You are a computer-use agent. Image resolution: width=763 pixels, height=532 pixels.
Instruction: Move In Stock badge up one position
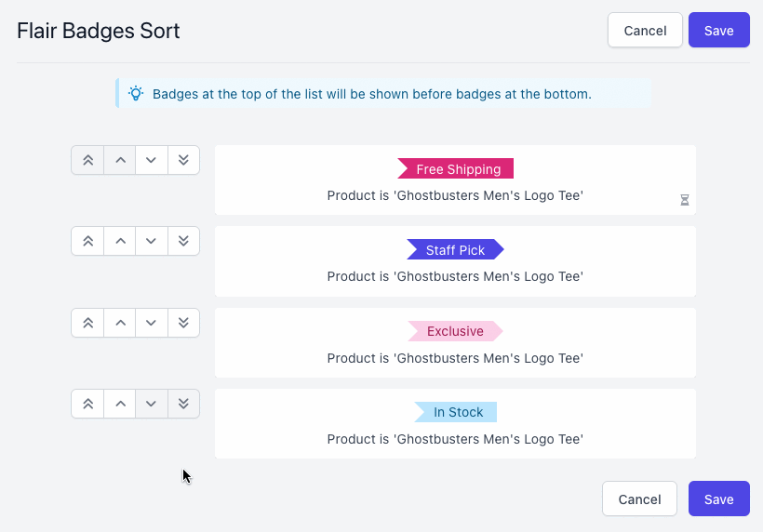pyautogui.click(x=120, y=404)
